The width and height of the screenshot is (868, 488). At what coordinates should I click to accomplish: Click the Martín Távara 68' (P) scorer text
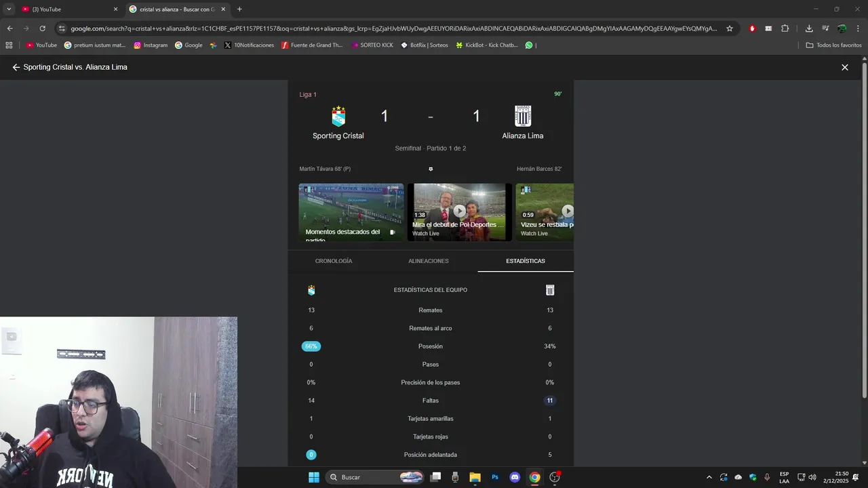[x=325, y=169]
